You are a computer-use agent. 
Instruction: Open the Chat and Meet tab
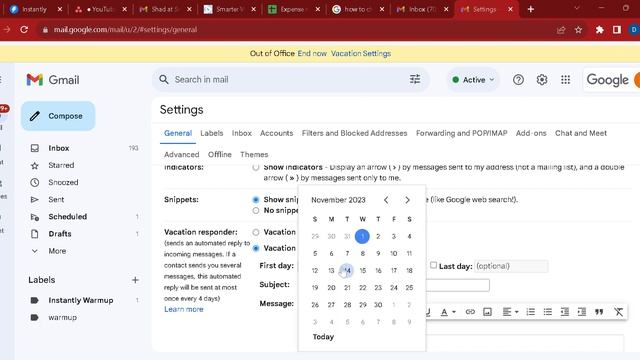[x=580, y=133]
